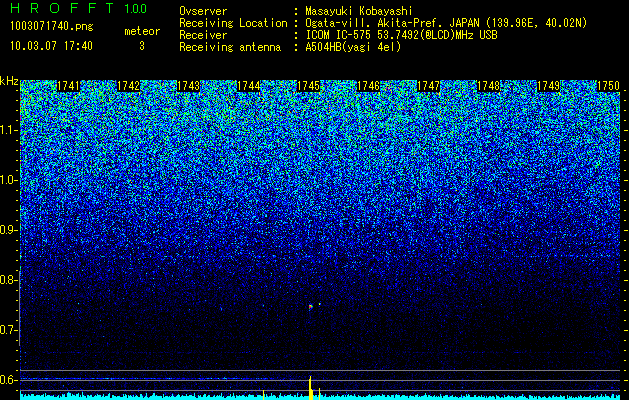The height and width of the screenshot is (400, 629).
Task: Select the 0.7 kHz axis label
Action: (x=9, y=330)
